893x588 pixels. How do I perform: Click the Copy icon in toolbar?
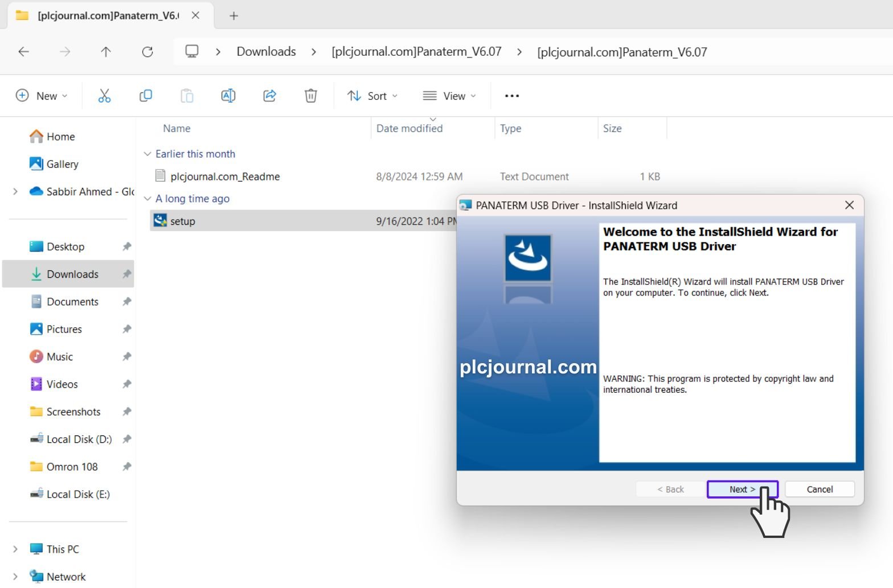[x=146, y=96]
